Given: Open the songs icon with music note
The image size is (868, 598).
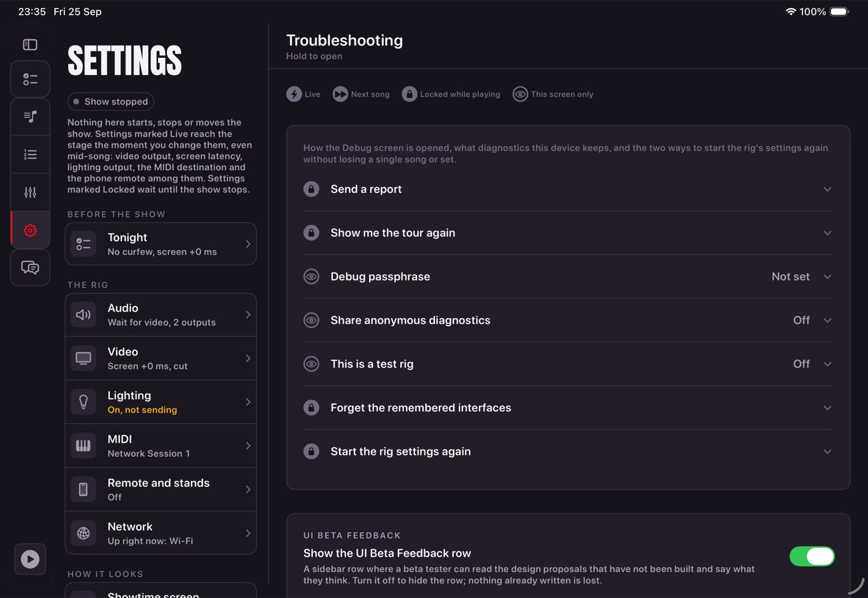Looking at the screenshot, I should pos(30,117).
